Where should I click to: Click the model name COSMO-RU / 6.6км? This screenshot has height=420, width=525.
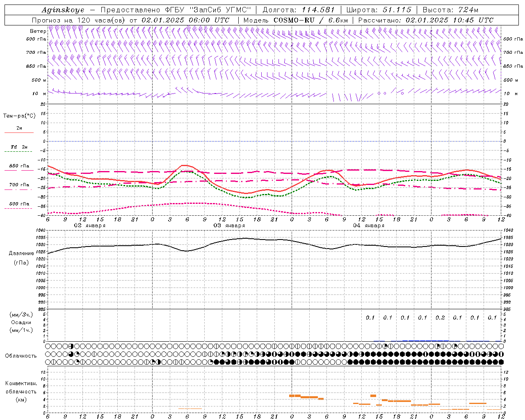[x=310, y=20]
